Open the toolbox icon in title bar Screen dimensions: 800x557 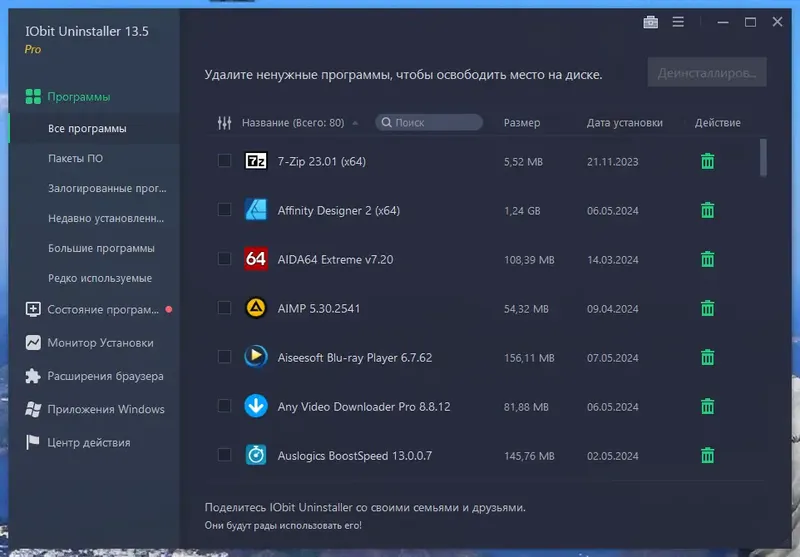tap(651, 22)
